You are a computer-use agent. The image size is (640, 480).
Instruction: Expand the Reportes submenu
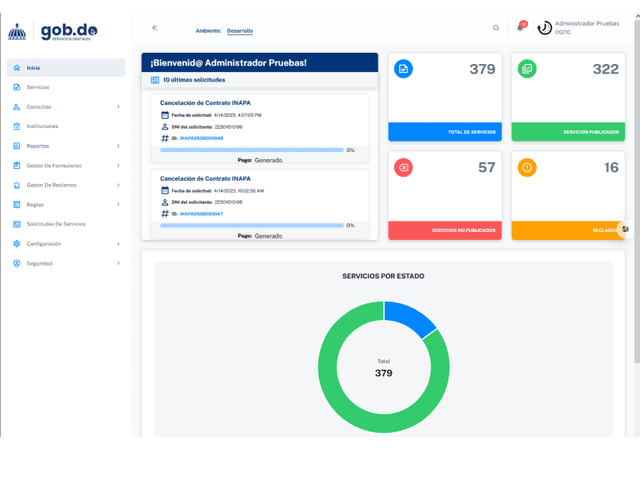coord(118,146)
